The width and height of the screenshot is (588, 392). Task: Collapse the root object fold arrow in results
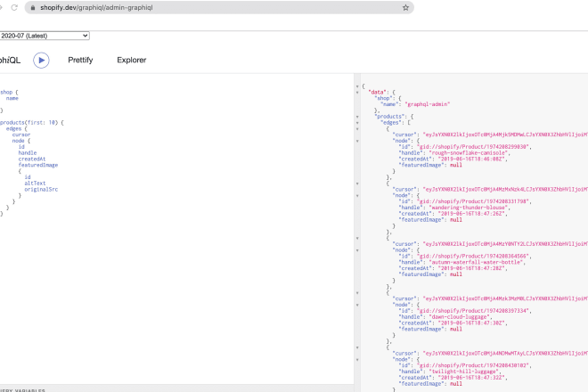point(357,86)
